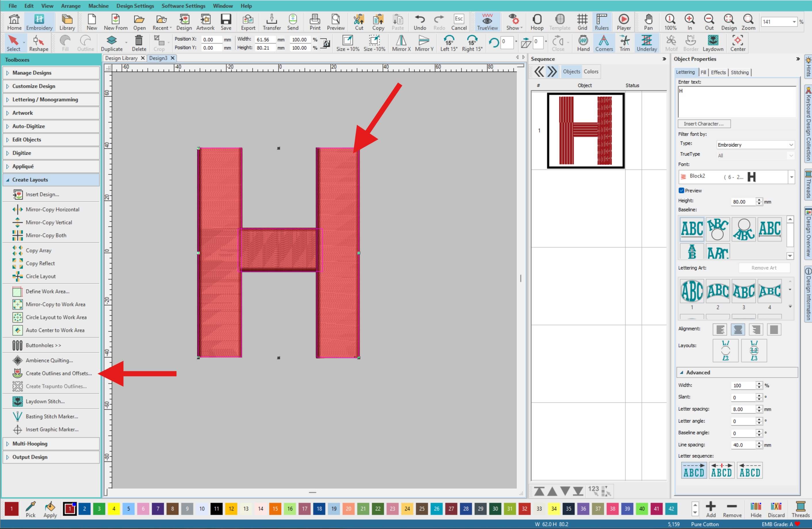812x529 pixels.
Task: Toggle the Rulers display
Action: (x=601, y=22)
